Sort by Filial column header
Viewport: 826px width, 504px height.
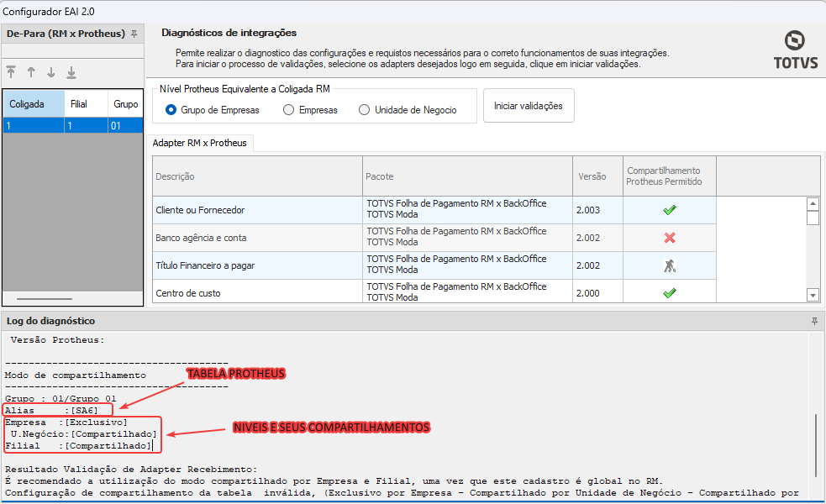tap(86, 104)
